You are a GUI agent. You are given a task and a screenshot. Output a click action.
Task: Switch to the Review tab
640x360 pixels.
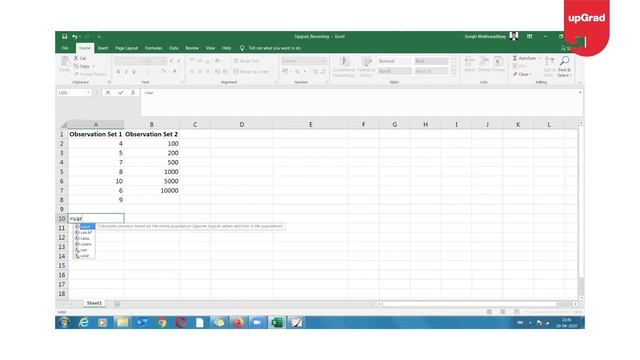[x=192, y=48]
